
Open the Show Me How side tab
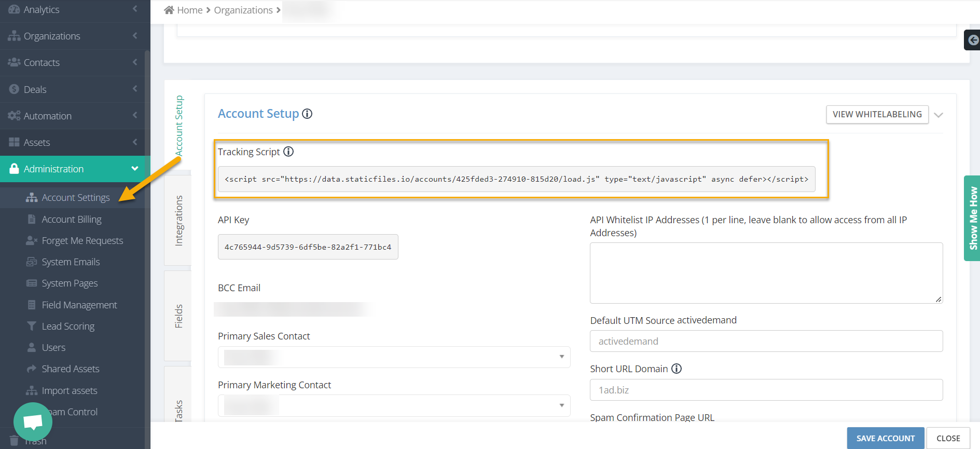tap(972, 218)
